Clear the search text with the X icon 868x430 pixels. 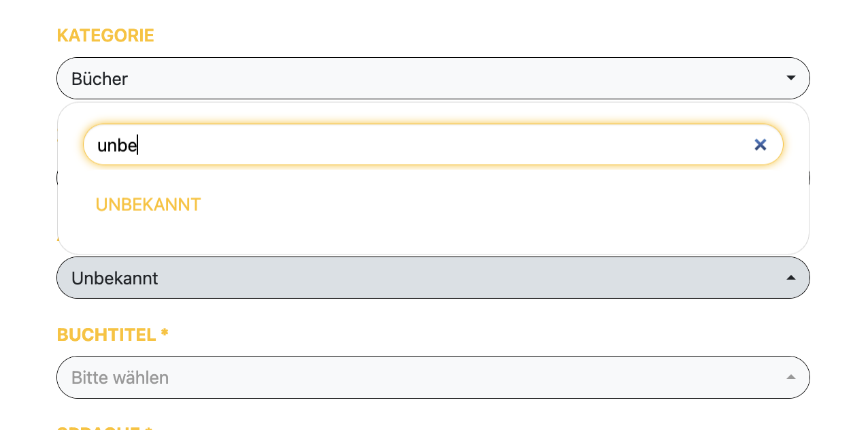pyautogui.click(x=761, y=144)
